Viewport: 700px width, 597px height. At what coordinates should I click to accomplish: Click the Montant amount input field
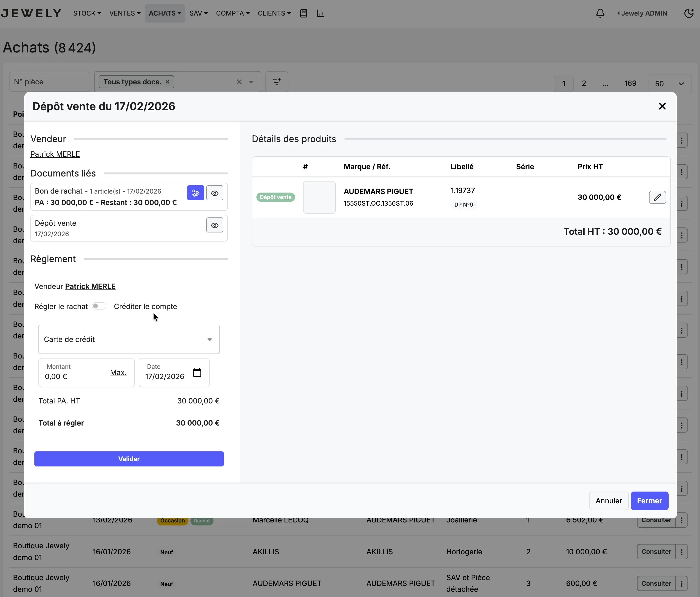pyautogui.click(x=74, y=376)
